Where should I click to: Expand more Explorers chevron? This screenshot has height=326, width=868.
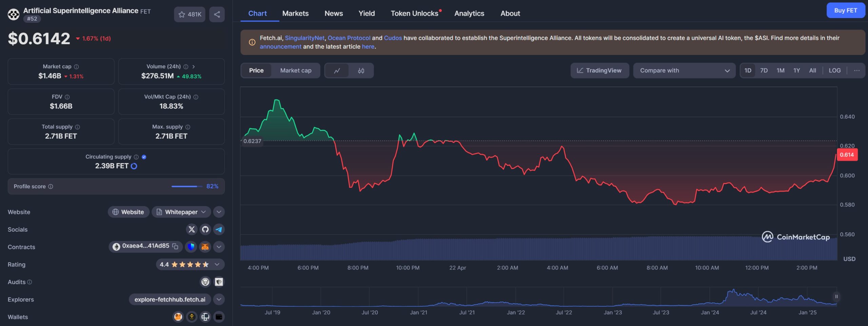coord(219,300)
